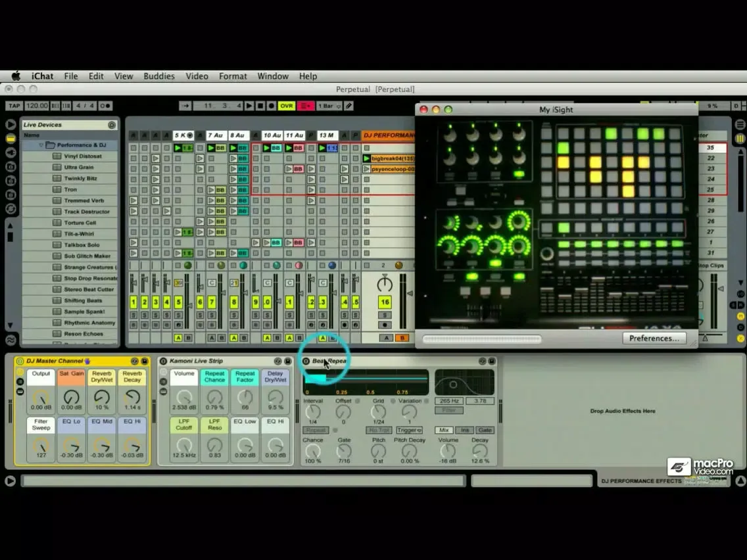Toggle DJ Master Channel device activator
The image size is (747, 560).
(x=20, y=362)
